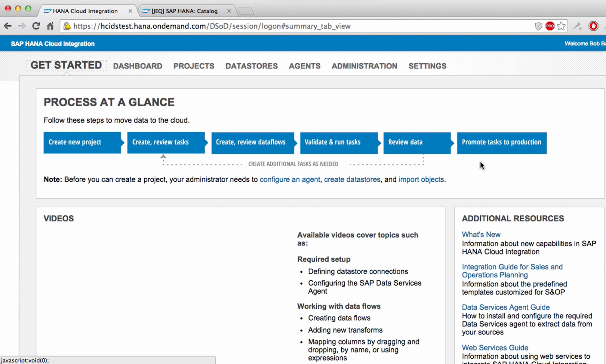Switch to the SAP HANA: Catalog tab
The height and width of the screenshot is (364, 606).
pyautogui.click(x=184, y=11)
